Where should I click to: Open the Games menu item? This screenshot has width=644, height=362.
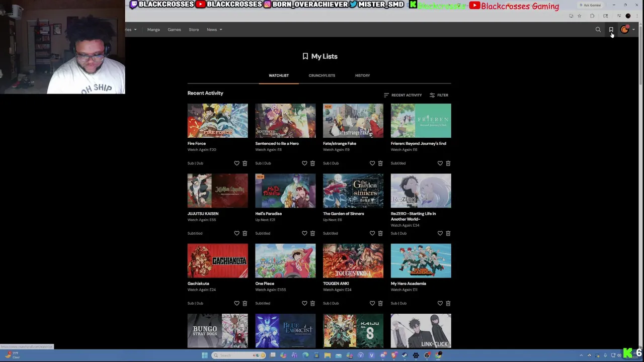click(x=174, y=30)
